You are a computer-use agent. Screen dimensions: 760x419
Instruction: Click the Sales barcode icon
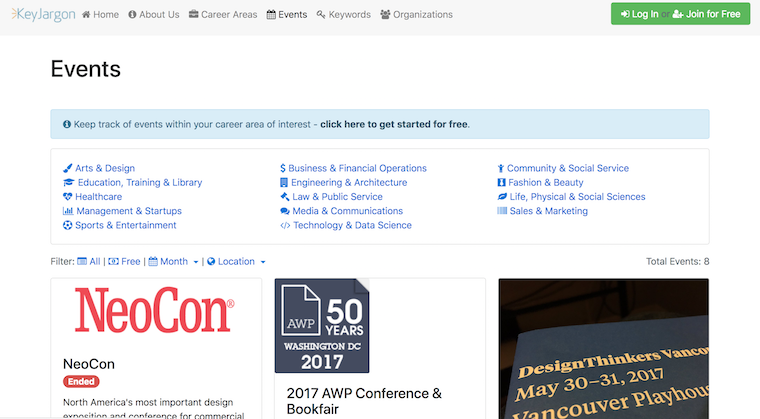[x=502, y=211]
